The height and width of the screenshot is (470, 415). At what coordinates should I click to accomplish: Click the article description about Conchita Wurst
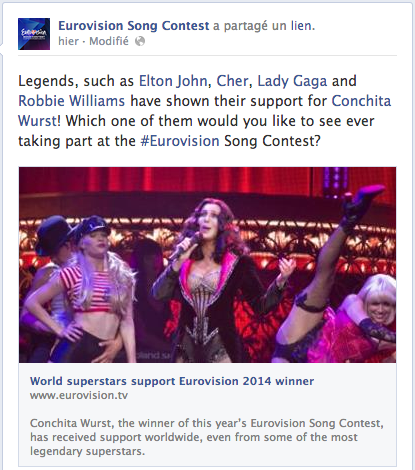point(207,437)
